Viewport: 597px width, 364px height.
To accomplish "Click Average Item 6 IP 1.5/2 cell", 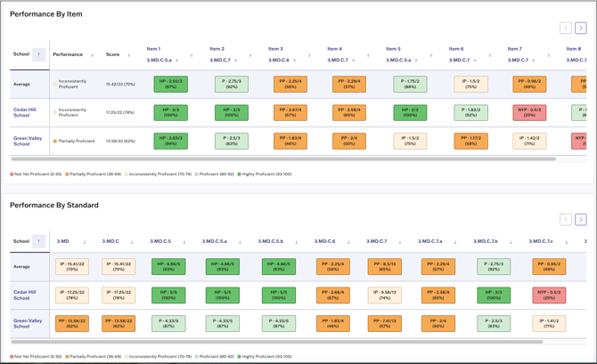I will 471,84.
